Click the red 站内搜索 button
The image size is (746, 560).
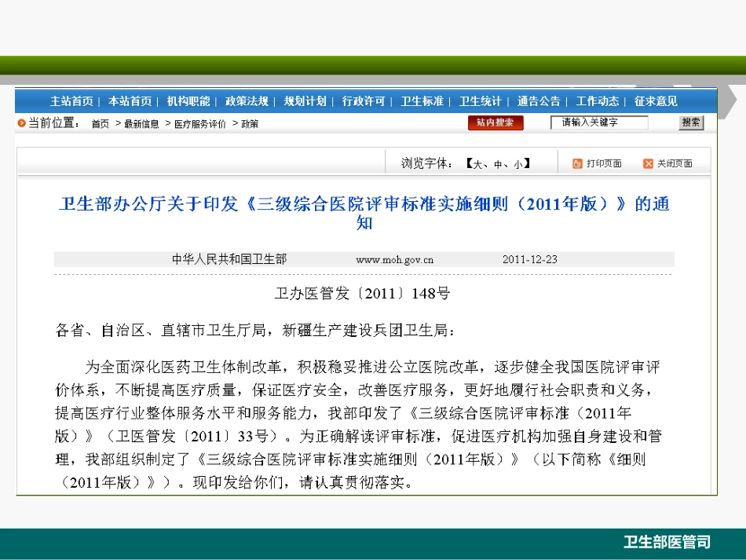pyautogui.click(x=496, y=123)
